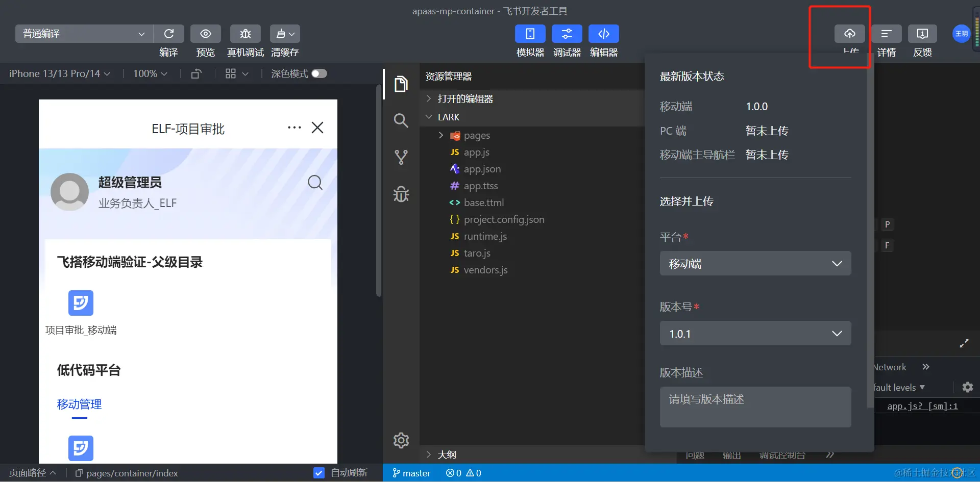Image resolution: width=980 pixels, height=482 pixels.
Task: Click the upload cloud icon
Action: 850,34
